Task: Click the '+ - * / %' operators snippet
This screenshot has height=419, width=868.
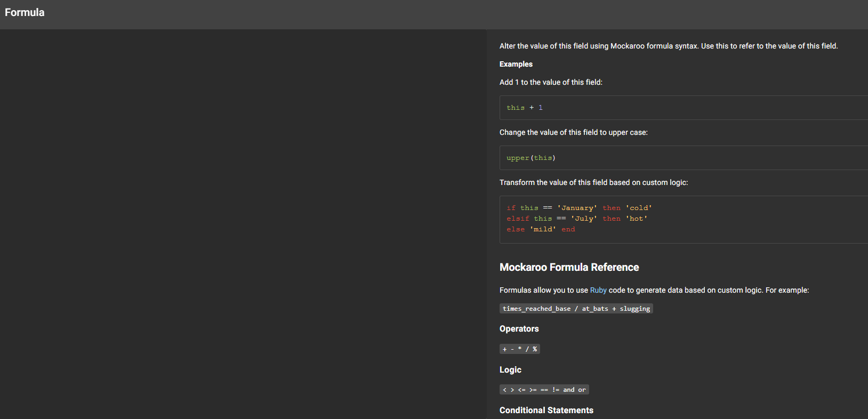Action: (520, 349)
